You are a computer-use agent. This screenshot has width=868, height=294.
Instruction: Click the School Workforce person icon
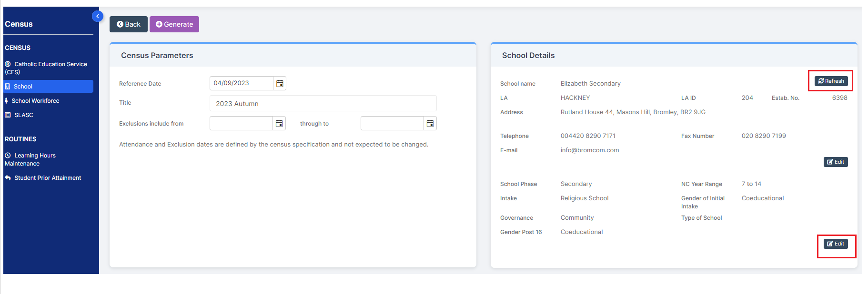pyautogui.click(x=6, y=100)
